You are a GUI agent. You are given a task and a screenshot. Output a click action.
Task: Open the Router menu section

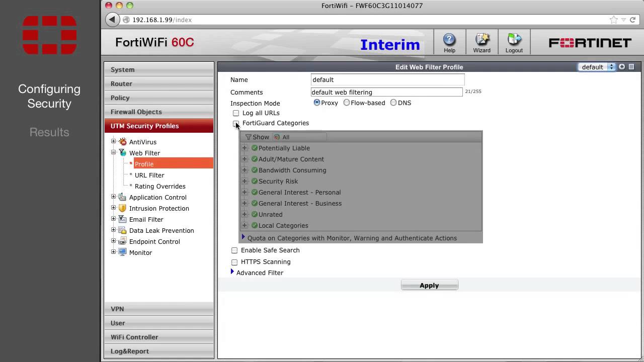[x=159, y=83]
